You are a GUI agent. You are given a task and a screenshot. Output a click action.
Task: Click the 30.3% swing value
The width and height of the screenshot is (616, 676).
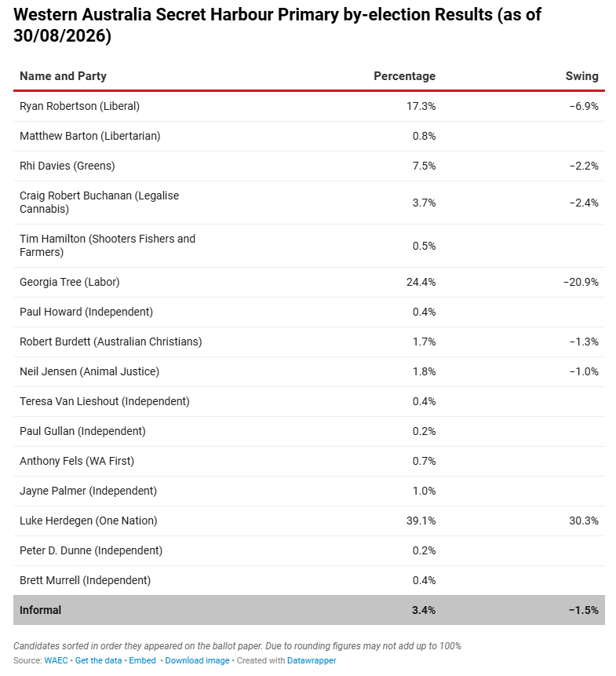584,521
